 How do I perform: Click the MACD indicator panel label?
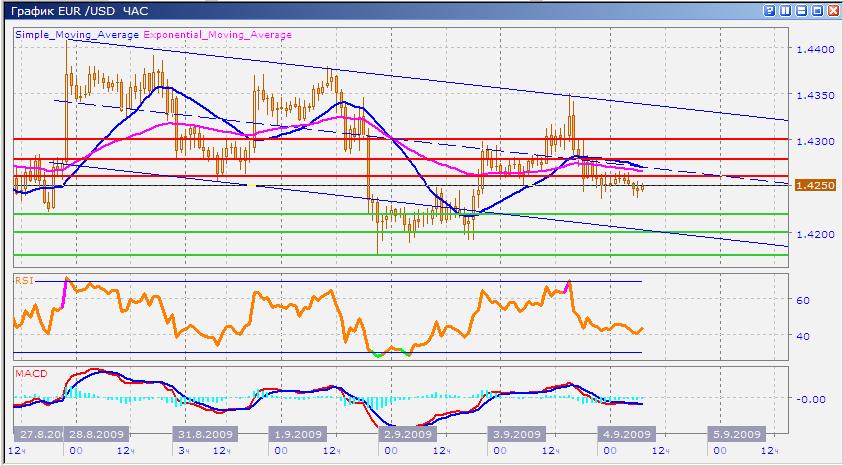pyautogui.click(x=31, y=373)
